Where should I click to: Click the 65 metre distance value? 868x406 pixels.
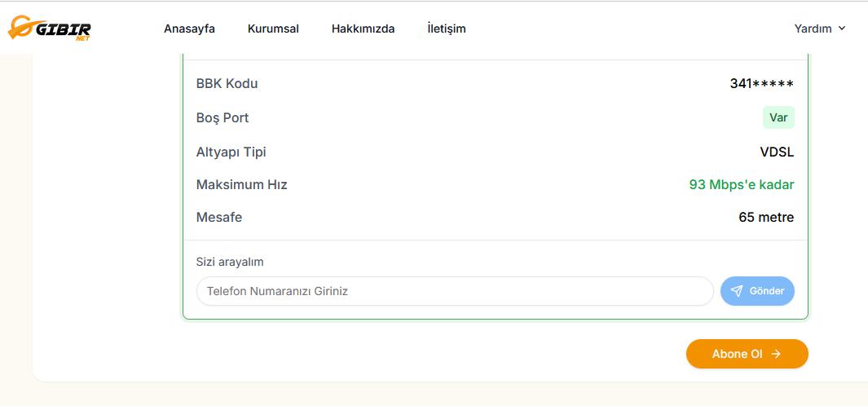[x=766, y=217]
